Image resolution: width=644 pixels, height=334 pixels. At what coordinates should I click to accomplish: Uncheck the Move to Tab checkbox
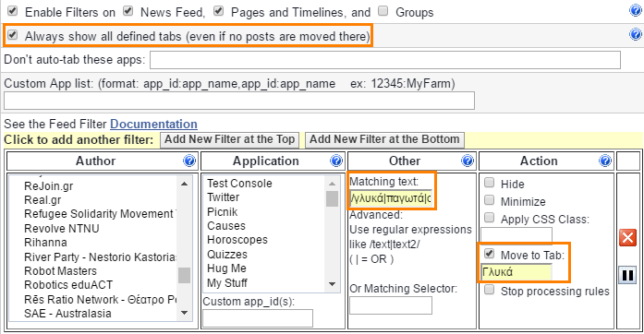[489, 254]
